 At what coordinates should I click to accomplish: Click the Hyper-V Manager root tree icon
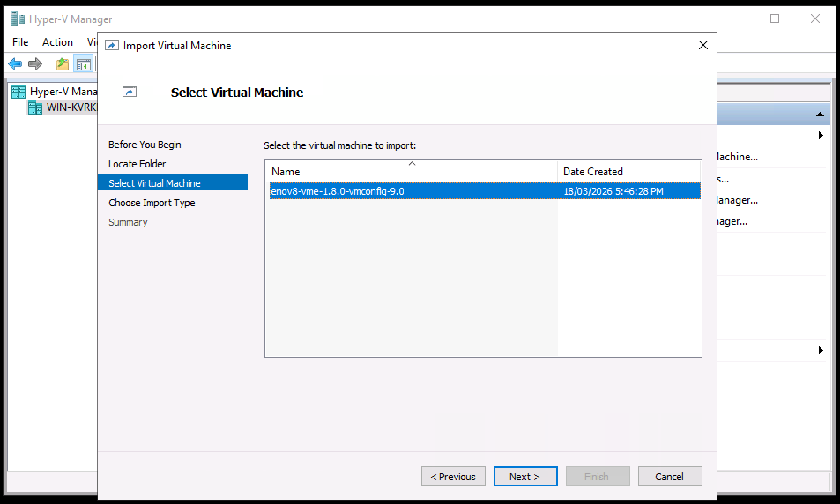coord(18,91)
